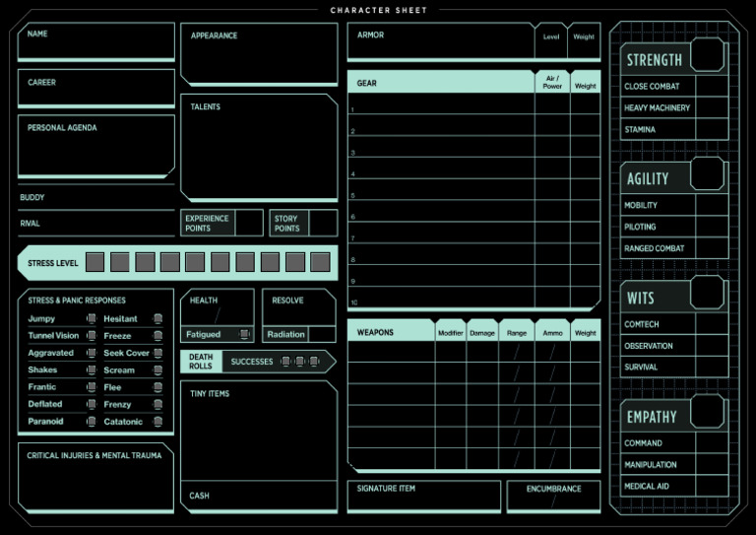
Task: Tick the Freeze checkbox
Action: pyautogui.click(x=157, y=335)
